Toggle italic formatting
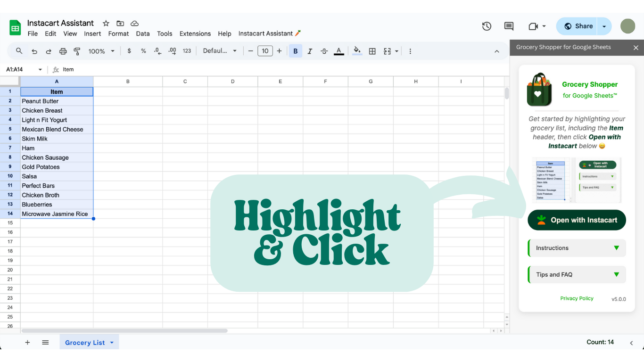 (x=310, y=50)
